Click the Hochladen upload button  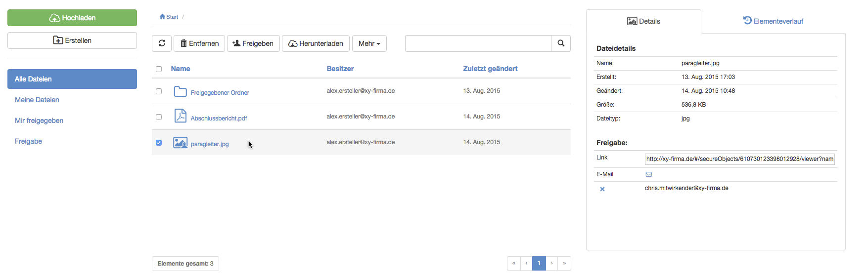click(72, 18)
